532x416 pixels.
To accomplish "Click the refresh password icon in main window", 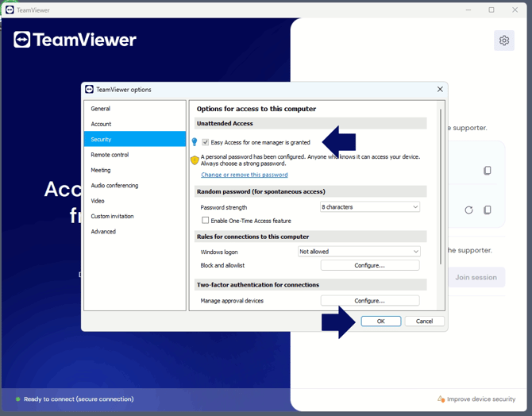I will point(469,210).
